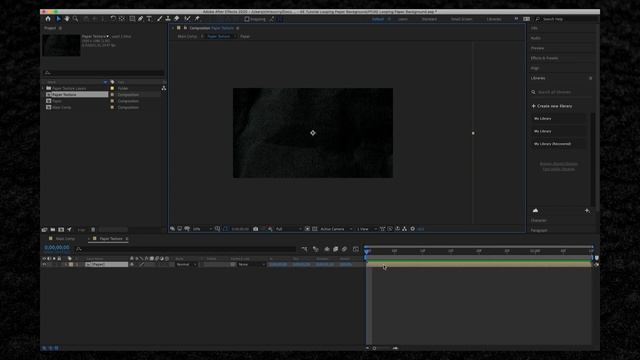Expand the Paper Texture Layers folder
This screenshot has width=640, height=360.
43,88
